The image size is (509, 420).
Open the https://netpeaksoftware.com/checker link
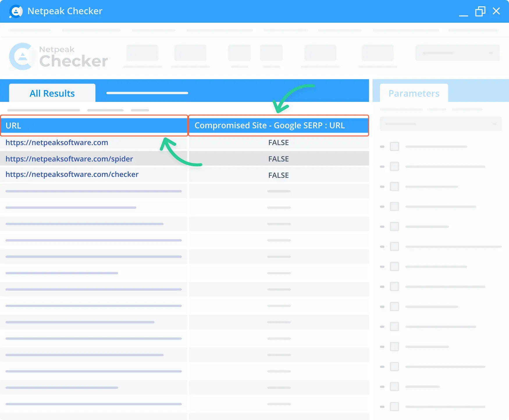(72, 174)
